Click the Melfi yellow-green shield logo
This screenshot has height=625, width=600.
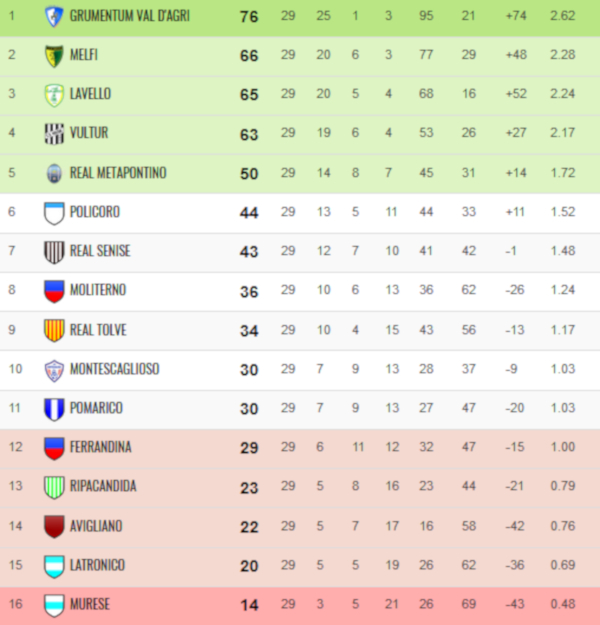(54, 56)
